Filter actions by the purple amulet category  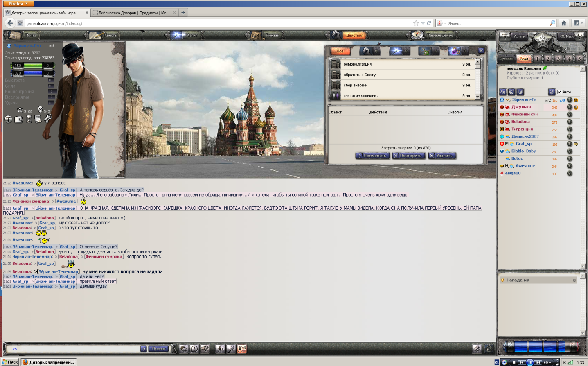[458, 51]
